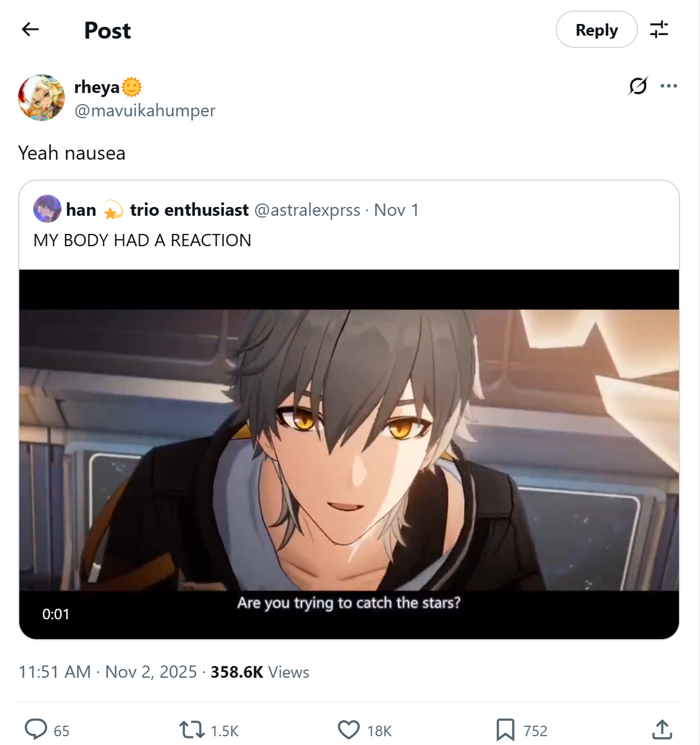This screenshot has width=700, height=745.
Task: Play the quoted video
Action: [x=349, y=454]
